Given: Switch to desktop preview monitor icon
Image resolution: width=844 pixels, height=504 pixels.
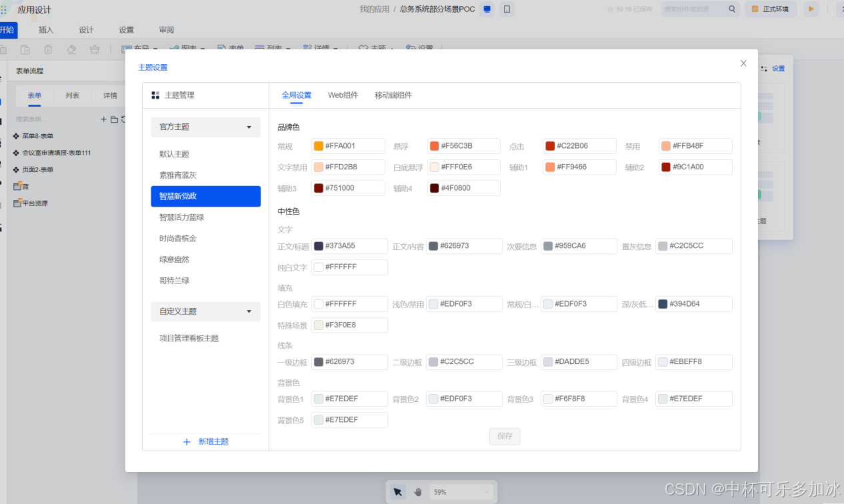Looking at the screenshot, I should tap(487, 9).
